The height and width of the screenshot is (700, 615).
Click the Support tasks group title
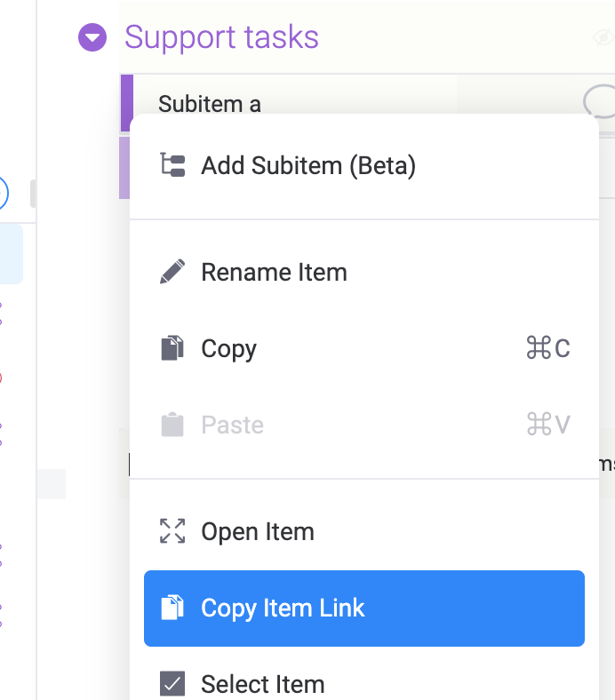[221, 37]
